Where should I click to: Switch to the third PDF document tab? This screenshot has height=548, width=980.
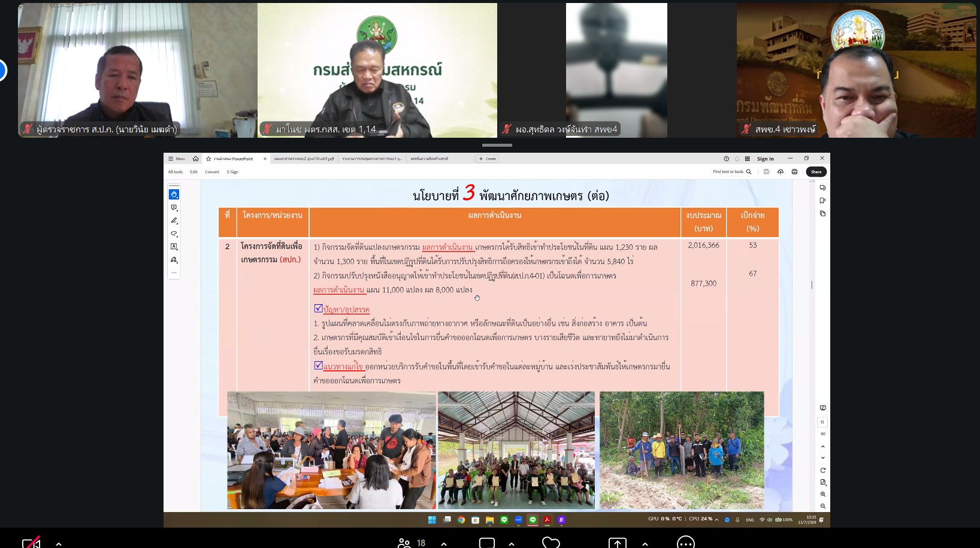tap(372, 159)
